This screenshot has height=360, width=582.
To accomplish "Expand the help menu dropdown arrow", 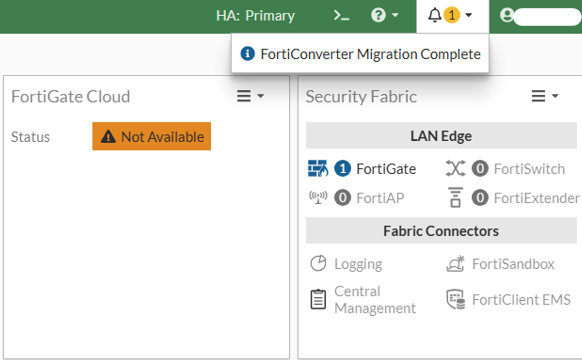I will click(x=395, y=15).
